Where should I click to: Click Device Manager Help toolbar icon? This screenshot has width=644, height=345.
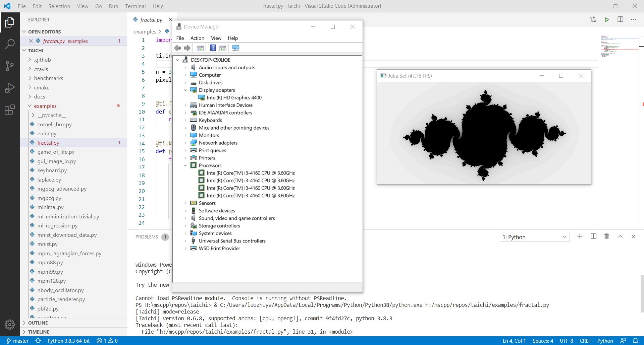point(213,48)
